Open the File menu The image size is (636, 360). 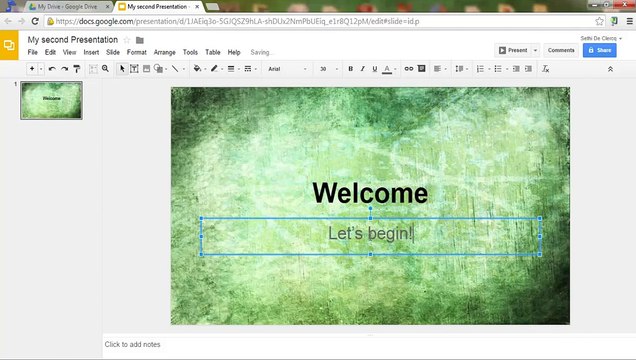(32, 52)
